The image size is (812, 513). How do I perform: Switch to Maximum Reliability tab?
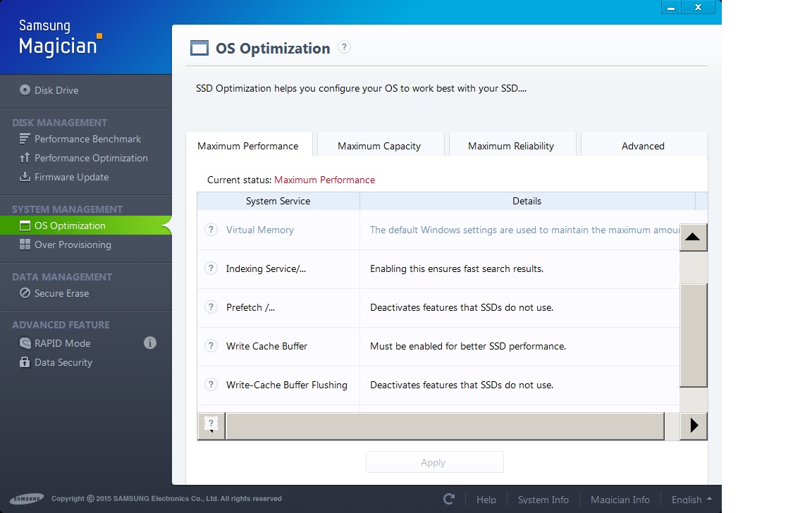[511, 146]
